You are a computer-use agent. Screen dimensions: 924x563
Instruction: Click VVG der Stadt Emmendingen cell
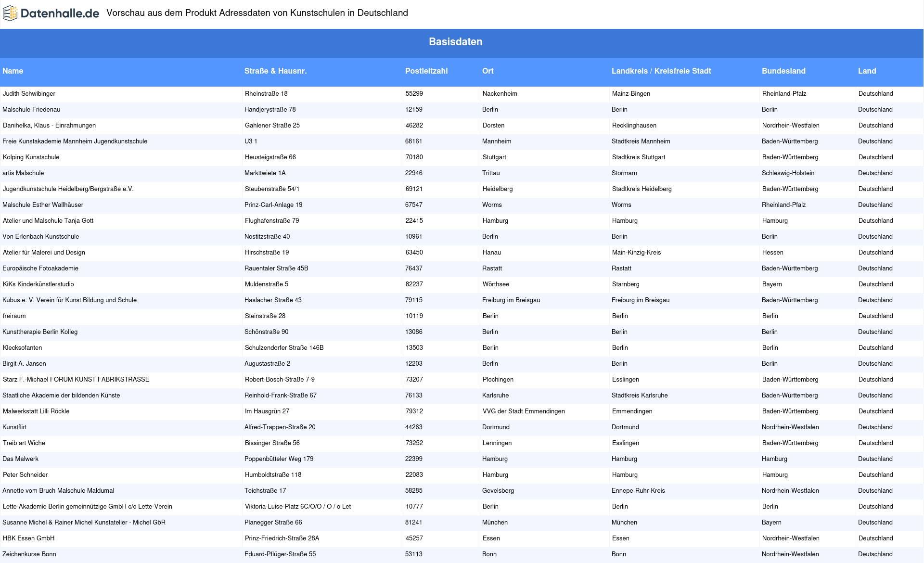pyautogui.click(x=524, y=411)
